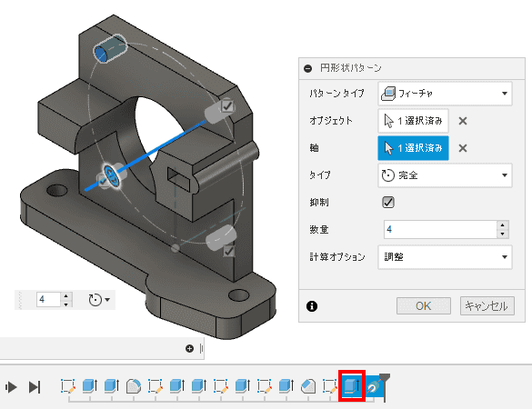Image resolution: width=532 pixels, height=409 pixels.
Task: Click the fourth sketch icon in the timeline
Action: pos(265,386)
